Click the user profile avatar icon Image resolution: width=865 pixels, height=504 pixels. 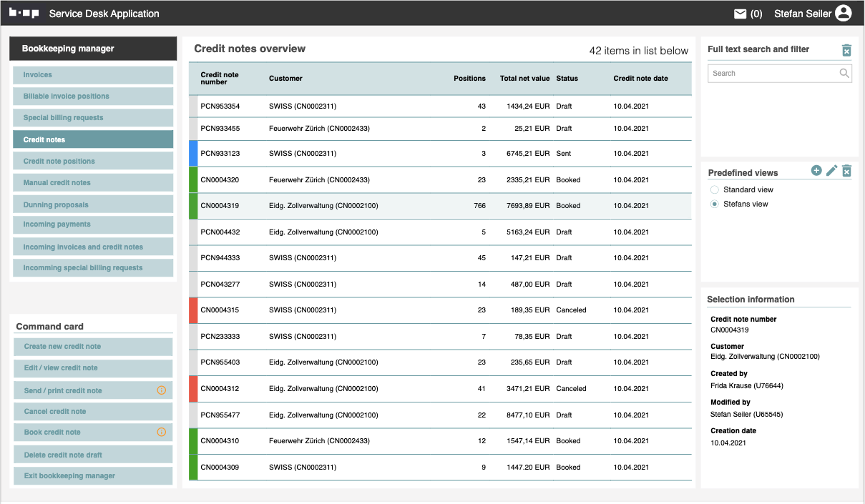844,14
